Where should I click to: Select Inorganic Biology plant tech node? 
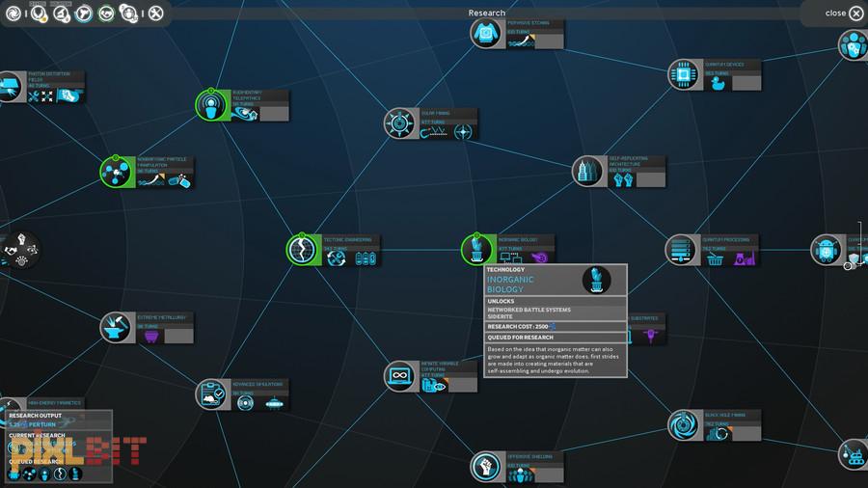pos(476,250)
